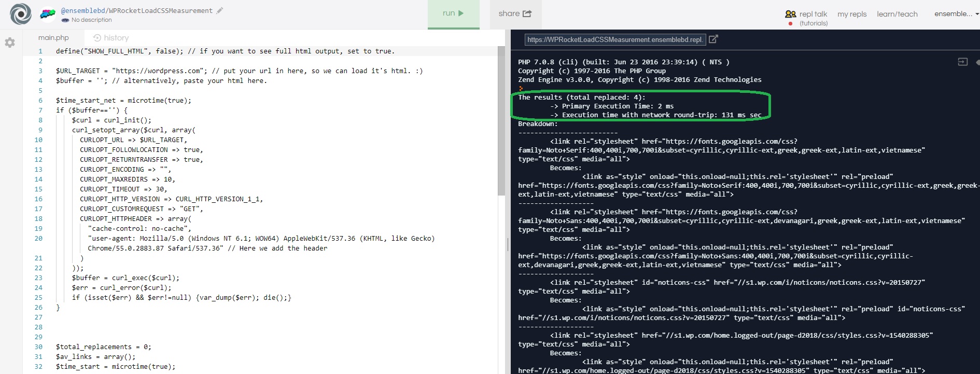
Task: Click the if ($buffer=='') line
Action: pyautogui.click(x=91, y=110)
